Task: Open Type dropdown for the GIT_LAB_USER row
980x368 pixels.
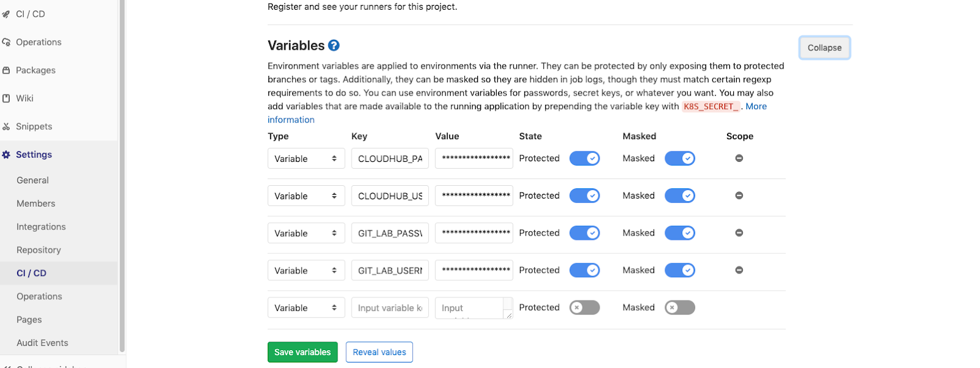Action: [306, 271]
